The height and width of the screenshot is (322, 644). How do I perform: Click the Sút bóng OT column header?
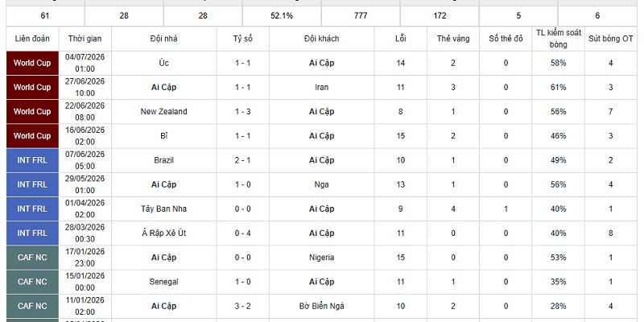(611, 39)
